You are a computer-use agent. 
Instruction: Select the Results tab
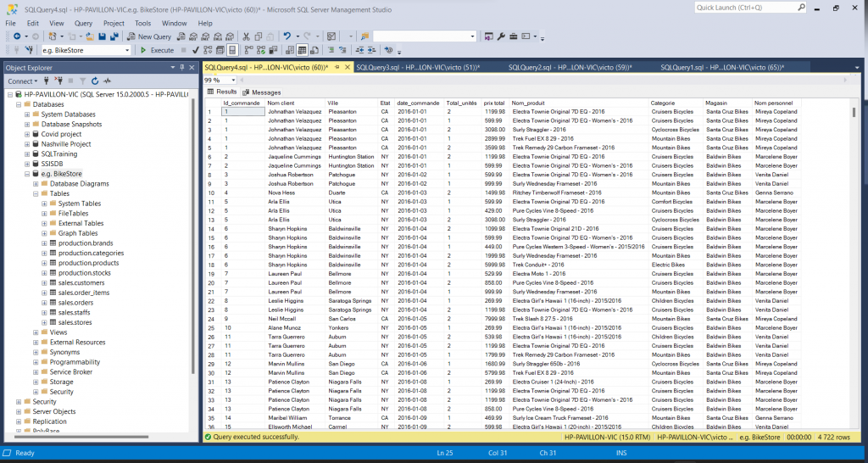click(222, 92)
